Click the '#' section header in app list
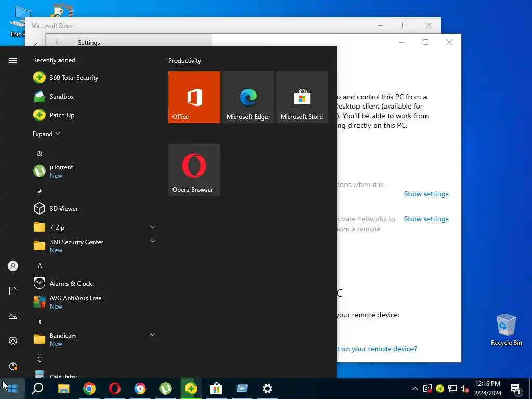Viewport: 532px width, 399px height. click(x=39, y=191)
